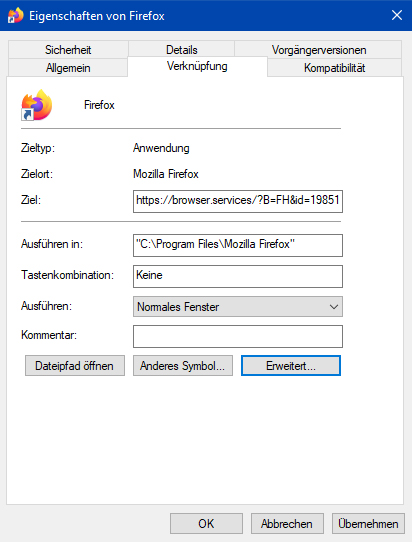Expand the Ausführen Normales Fenster dropdown
This screenshot has width=412, height=542.
[x=238, y=307]
